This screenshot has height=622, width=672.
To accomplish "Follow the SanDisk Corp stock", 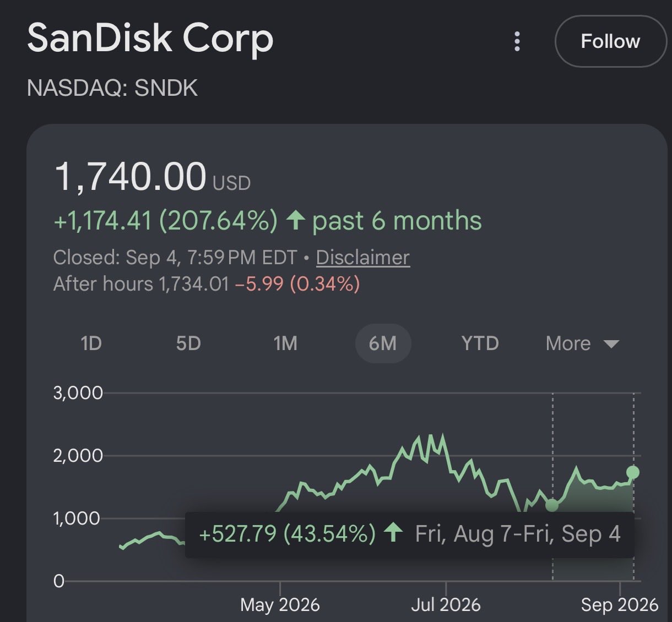I will [610, 41].
